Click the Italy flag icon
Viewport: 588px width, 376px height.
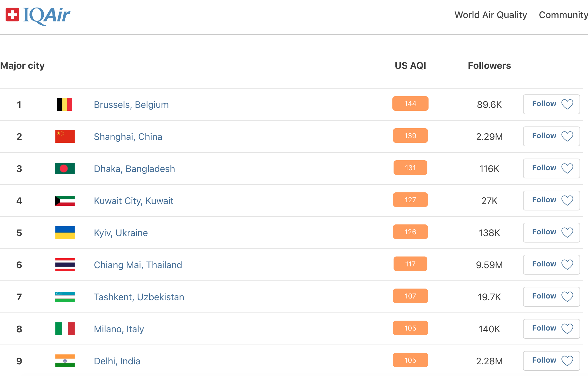(x=65, y=329)
